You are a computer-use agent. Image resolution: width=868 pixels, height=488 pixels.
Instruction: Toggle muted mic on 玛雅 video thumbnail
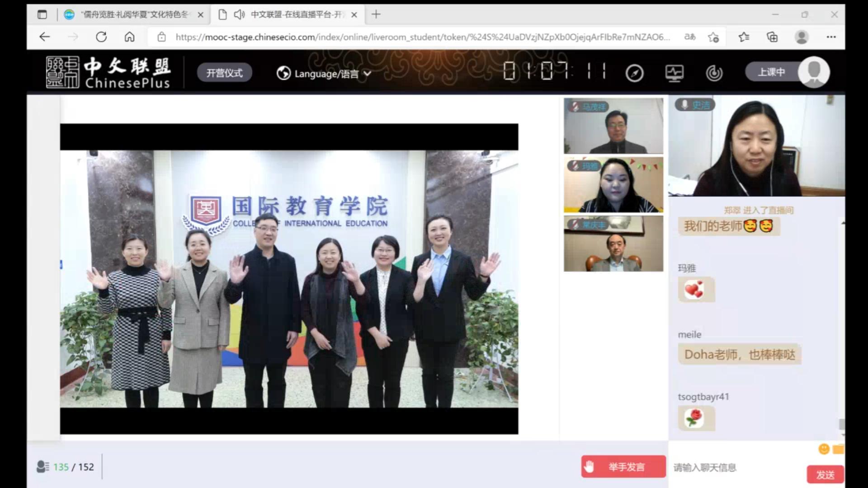(575, 166)
